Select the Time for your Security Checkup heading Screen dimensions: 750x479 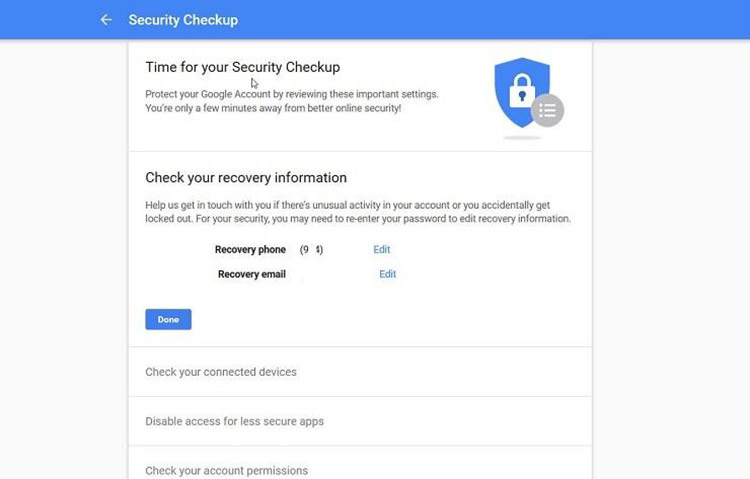[243, 68]
